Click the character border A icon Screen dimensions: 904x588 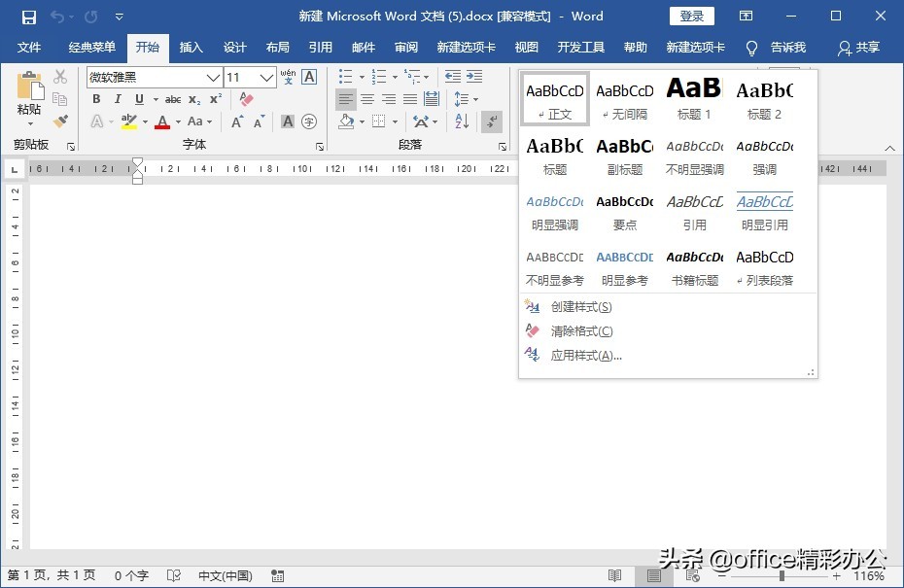coord(309,77)
